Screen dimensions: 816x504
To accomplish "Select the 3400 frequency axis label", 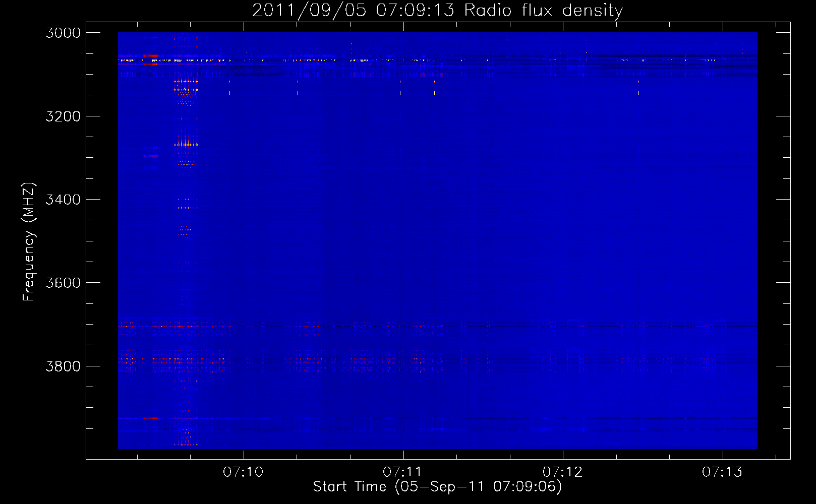I will tap(63, 200).
